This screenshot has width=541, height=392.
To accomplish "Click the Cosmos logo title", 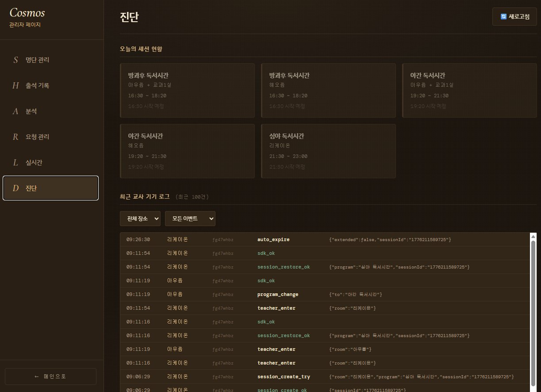I will pyautogui.click(x=27, y=13).
